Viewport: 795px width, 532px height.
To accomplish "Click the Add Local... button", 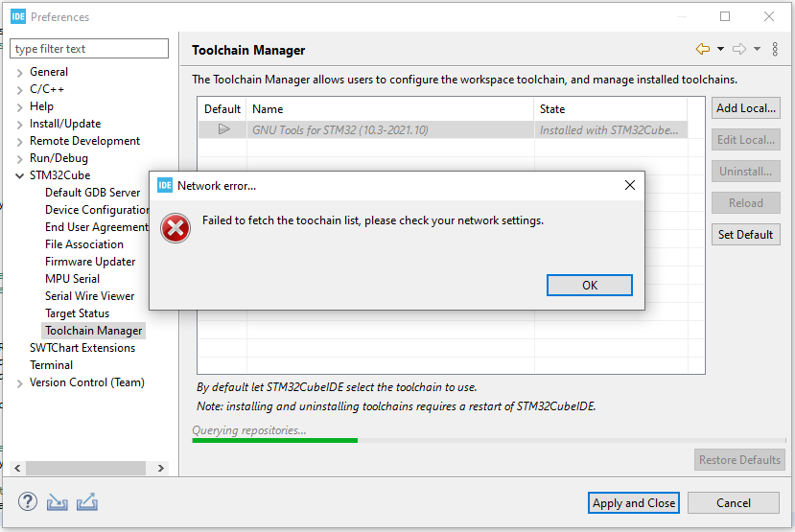I will [746, 108].
